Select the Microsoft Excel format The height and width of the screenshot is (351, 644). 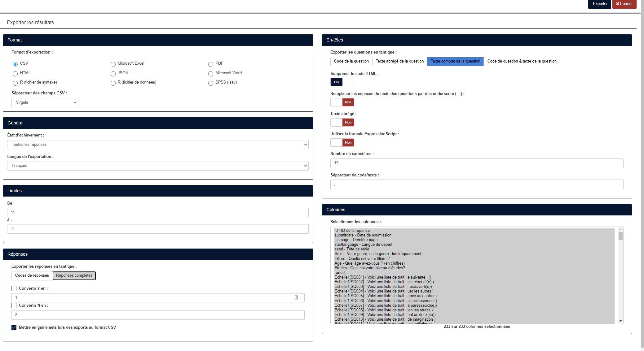tap(113, 64)
